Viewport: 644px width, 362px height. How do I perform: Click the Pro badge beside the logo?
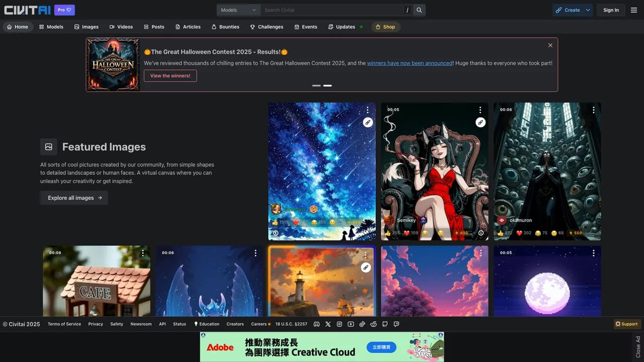point(64,10)
